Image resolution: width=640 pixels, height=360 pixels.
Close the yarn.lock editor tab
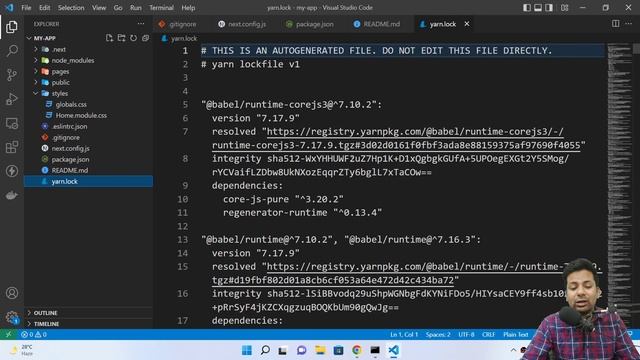467,24
